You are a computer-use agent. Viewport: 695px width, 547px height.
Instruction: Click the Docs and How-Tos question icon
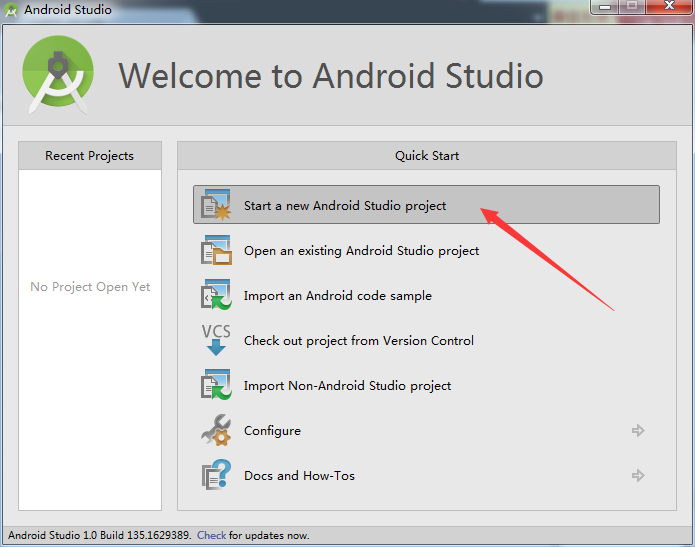point(216,475)
